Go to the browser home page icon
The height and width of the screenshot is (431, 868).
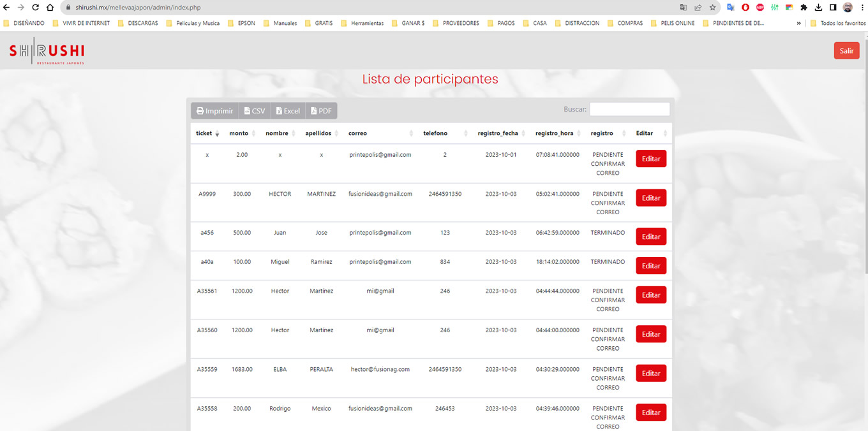click(50, 8)
